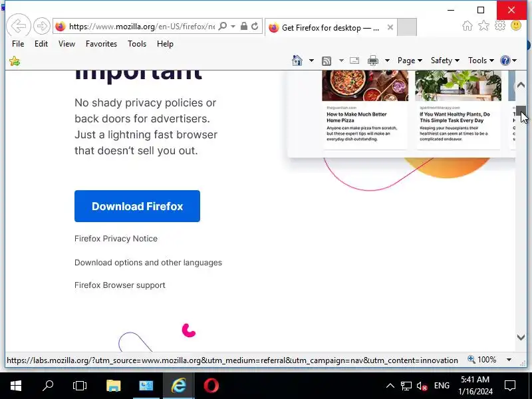Click the search magnifier in address bar
The height and width of the screenshot is (399, 532).
[223, 26]
